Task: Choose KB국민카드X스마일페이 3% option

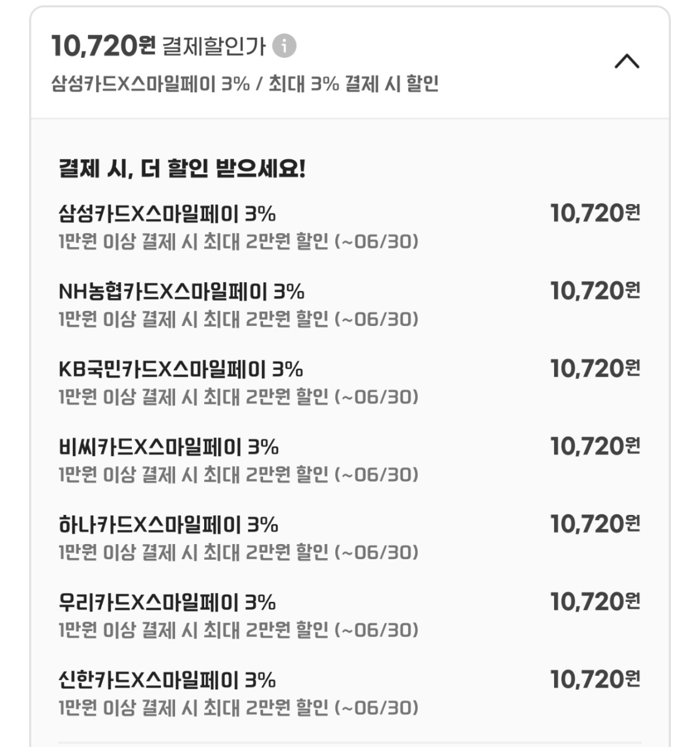Action: coord(181,369)
